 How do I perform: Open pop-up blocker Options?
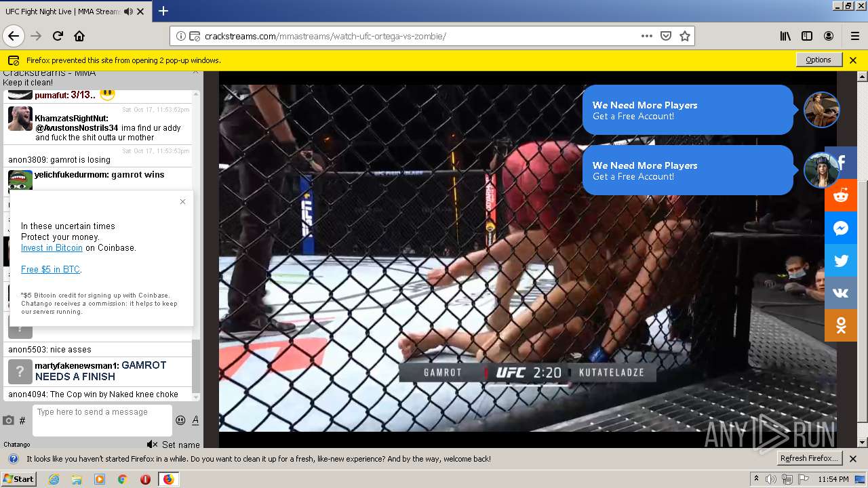818,60
